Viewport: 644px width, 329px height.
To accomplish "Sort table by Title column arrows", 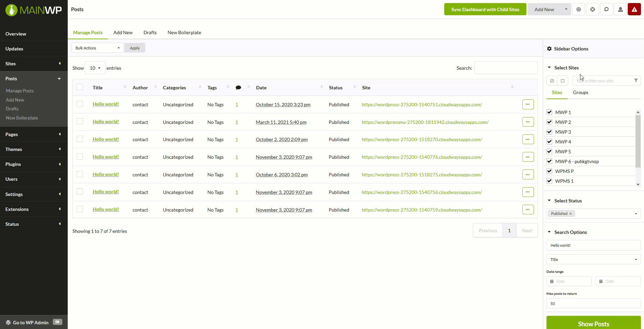I will [125, 87].
